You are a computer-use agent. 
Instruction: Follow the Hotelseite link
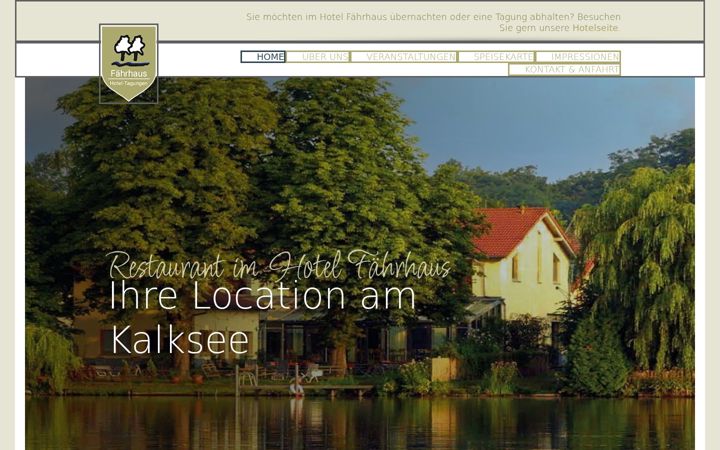tap(595, 28)
